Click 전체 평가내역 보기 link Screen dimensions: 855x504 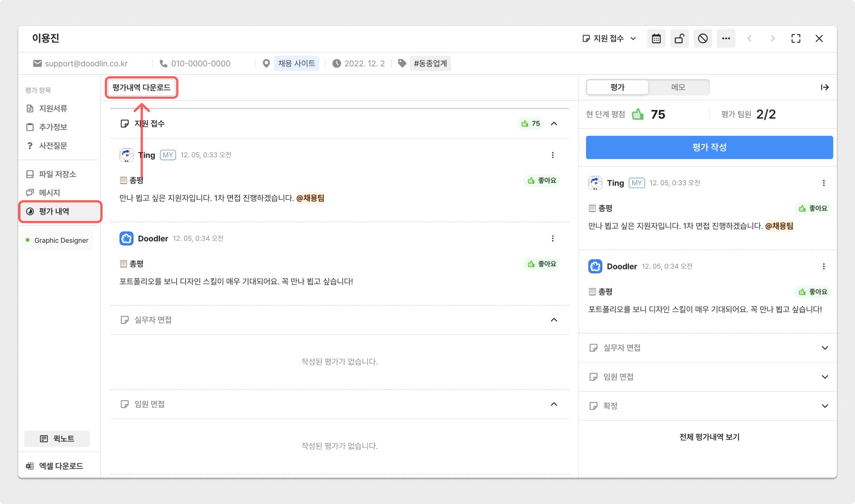coord(709,437)
